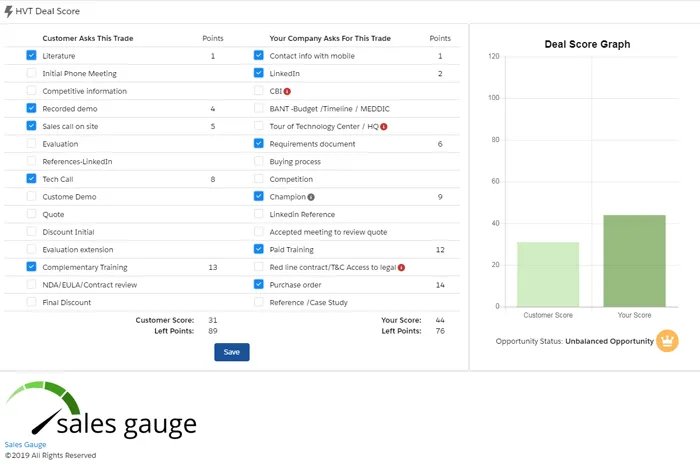Screen dimensions: 700x467
Task: Click the Your Score value 44
Action: tap(440, 320)
